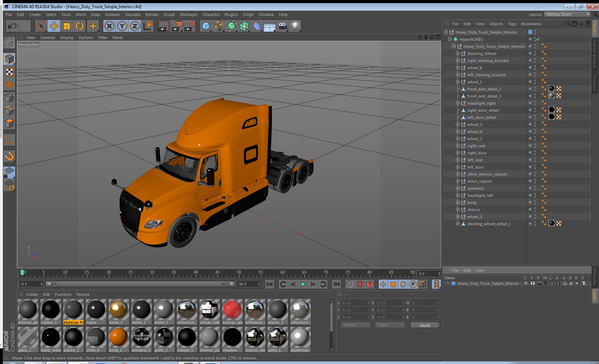
Task: Select the aluminum material thumbnail
Action: click(x=301, y=340)
